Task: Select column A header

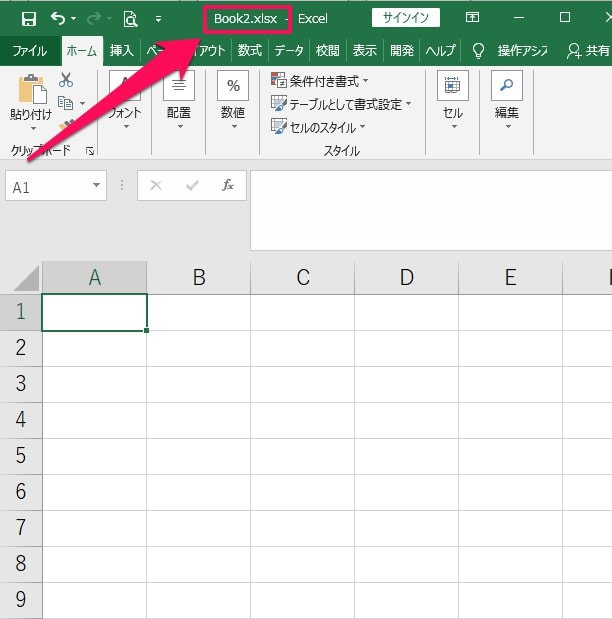Action: [94, 277]
